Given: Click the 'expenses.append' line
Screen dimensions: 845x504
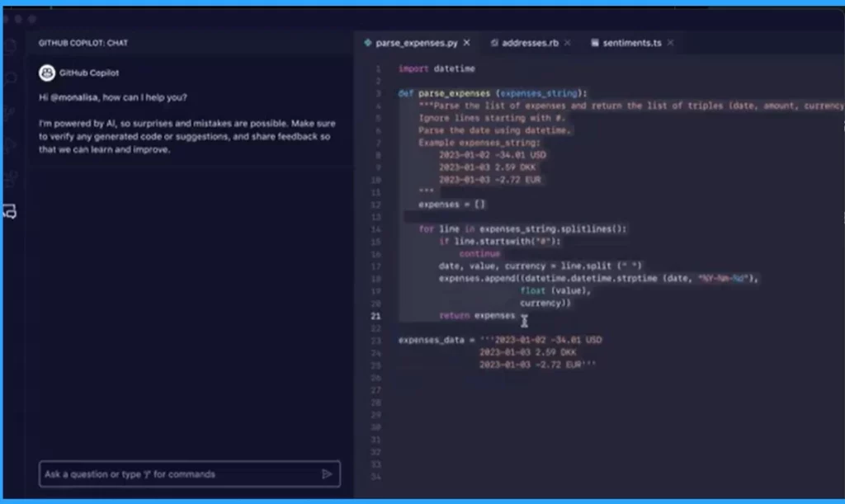Looking at the screenshot, I should pyautogui.click(x=598, y=278).
